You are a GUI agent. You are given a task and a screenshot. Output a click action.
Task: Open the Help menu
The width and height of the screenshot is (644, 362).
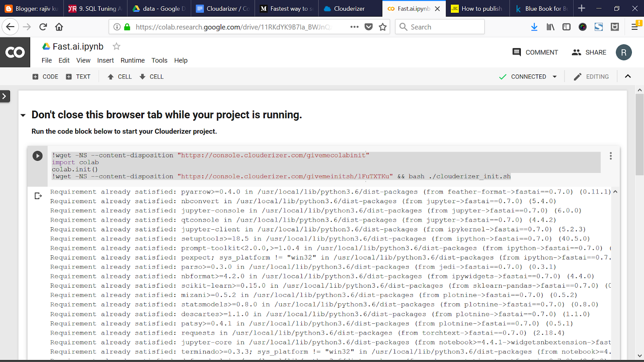[181, 60]
